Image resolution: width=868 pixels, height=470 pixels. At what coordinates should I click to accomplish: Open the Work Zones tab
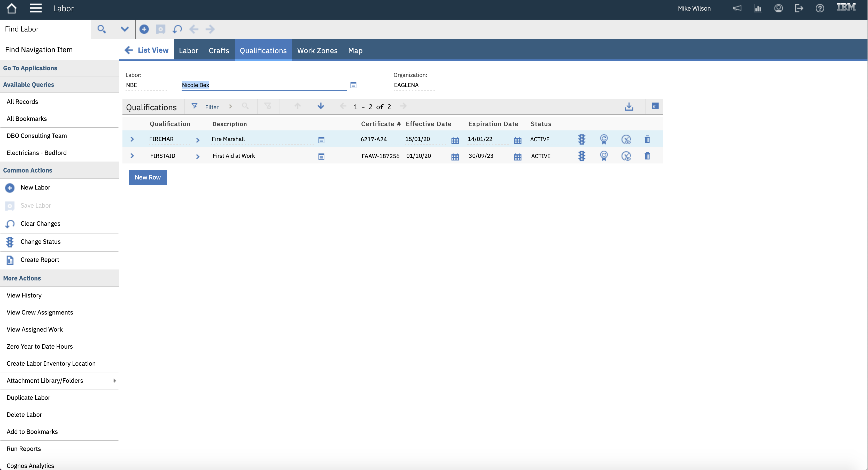317,51
